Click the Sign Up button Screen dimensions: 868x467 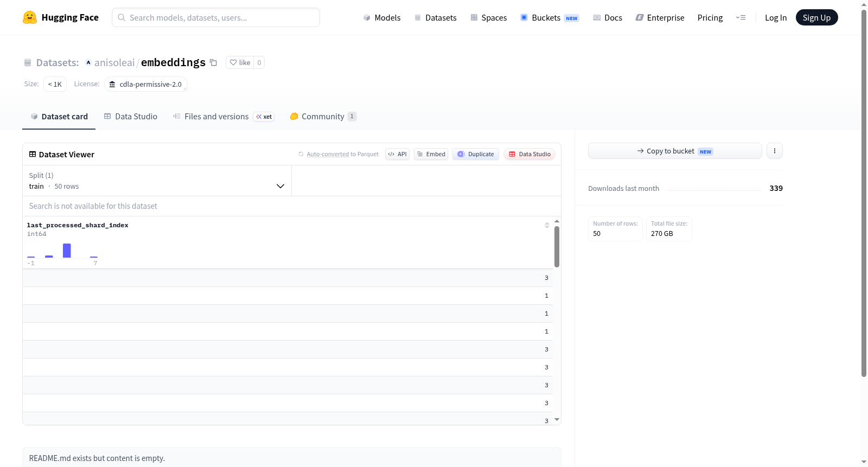(816, 17)
